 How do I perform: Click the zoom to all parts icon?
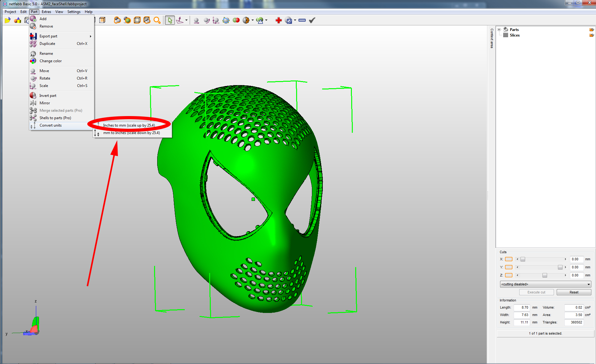117,20
